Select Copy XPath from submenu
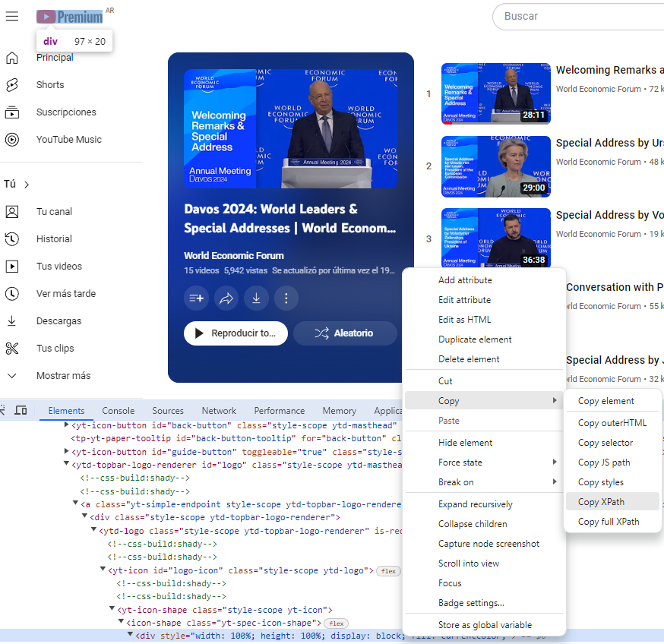 tap(612, 502)
